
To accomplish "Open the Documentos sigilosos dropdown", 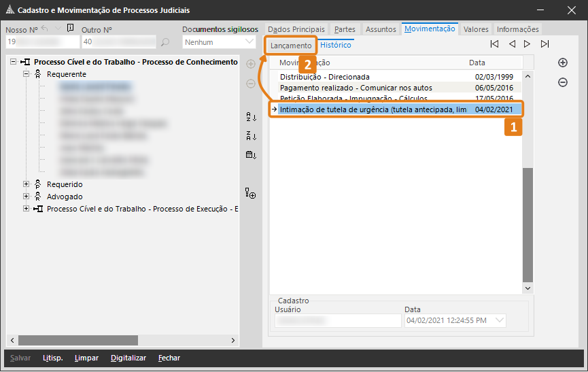I will [x=249, y=42].
